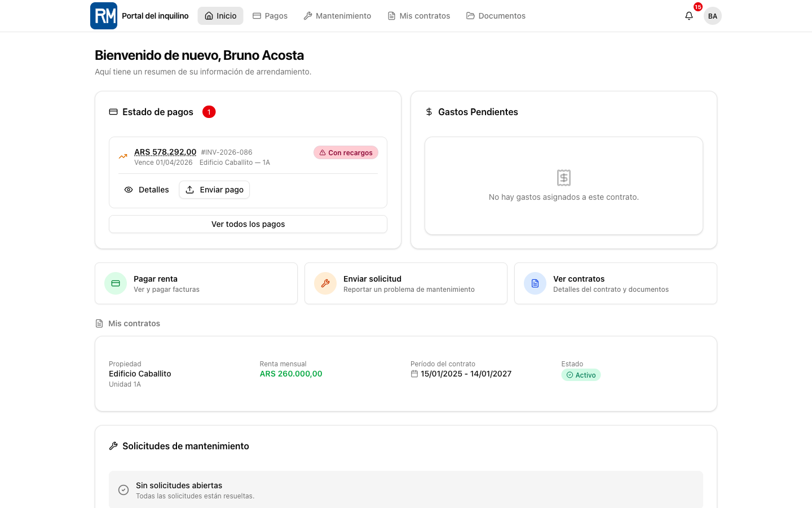
Task: Click the period 15/01/2025 - 14/01/2027
Action: [x=466, y=374]
